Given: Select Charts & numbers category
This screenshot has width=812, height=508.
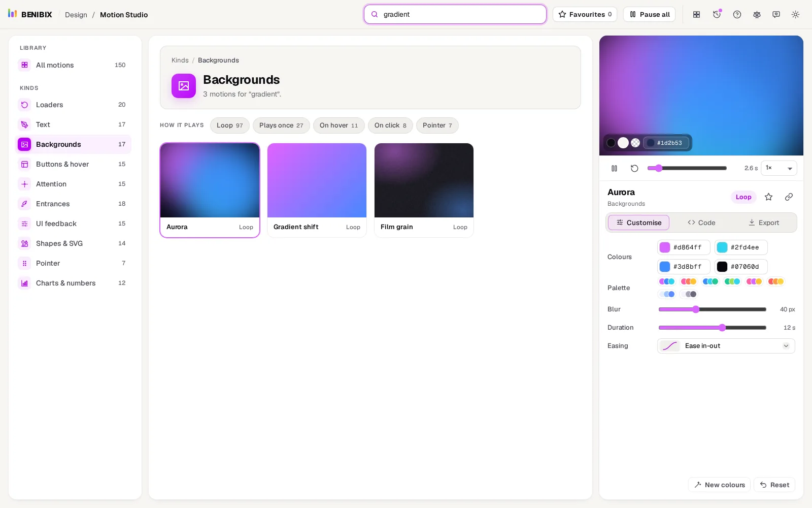Looking at the screenshot, I should (x=74, y=283).
